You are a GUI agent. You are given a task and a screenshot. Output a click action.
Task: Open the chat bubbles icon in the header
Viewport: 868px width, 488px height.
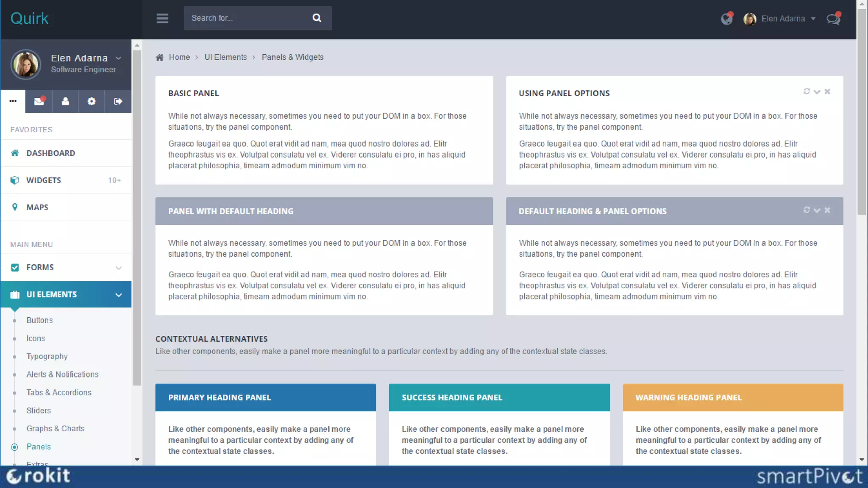click(833, 19)
